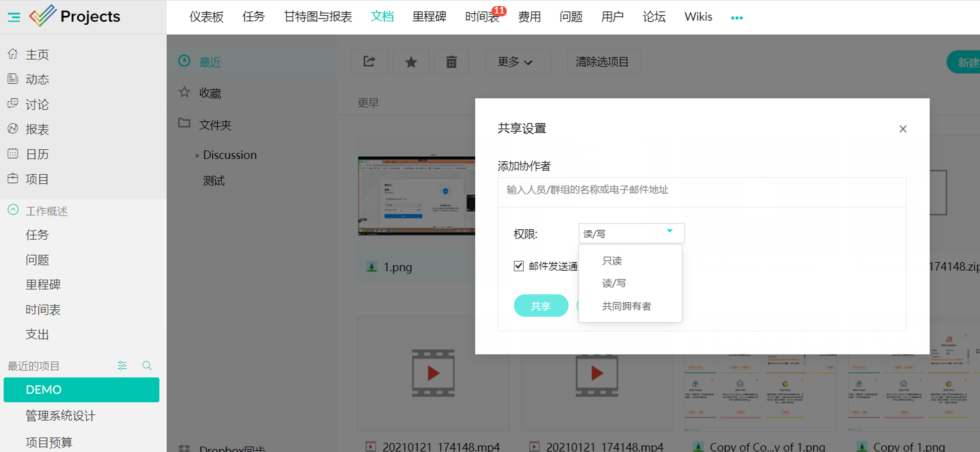
Task: Select 只读 permission option
Action: tap(612, 261)
